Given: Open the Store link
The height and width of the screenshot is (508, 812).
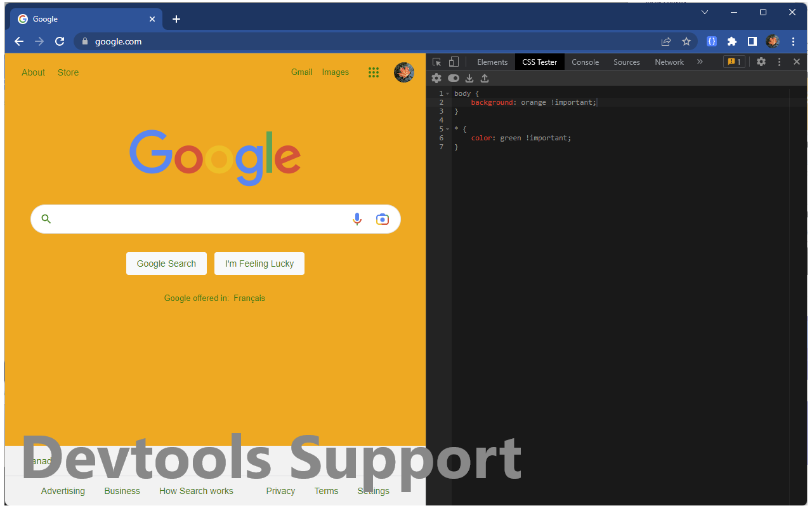Looking at the screenshot, I should (68, 72).
